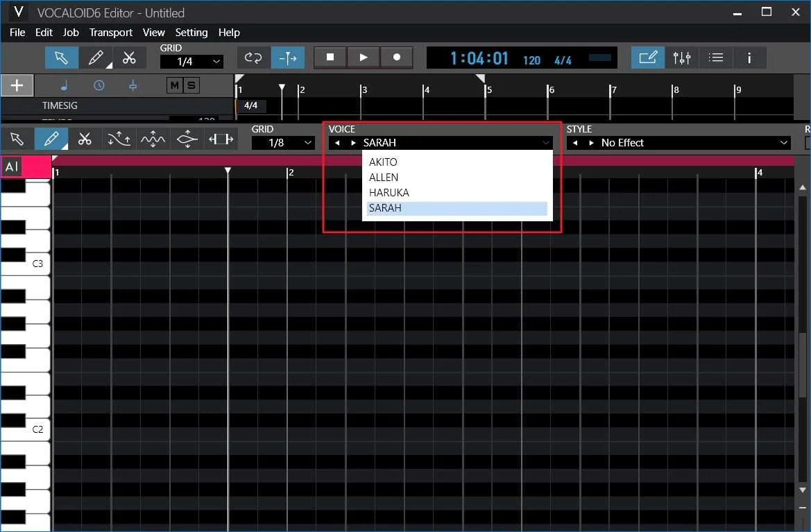This screenshot has width=811, height=532.
Task: Select the scissors tool in top toolbar
Action: 129,58
